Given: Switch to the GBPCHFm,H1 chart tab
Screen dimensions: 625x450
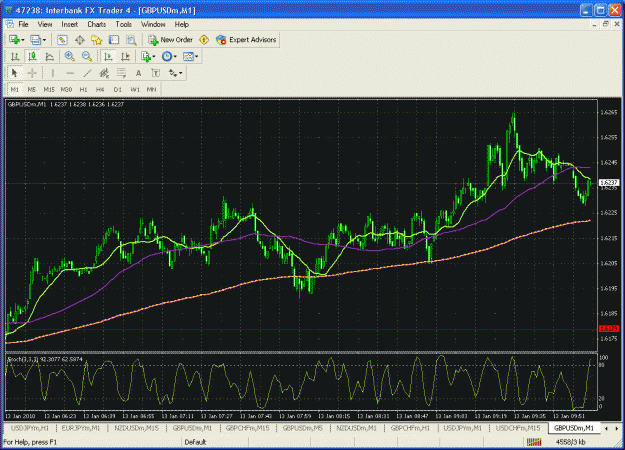Looking at the screenshot, I should click(410, 428).
